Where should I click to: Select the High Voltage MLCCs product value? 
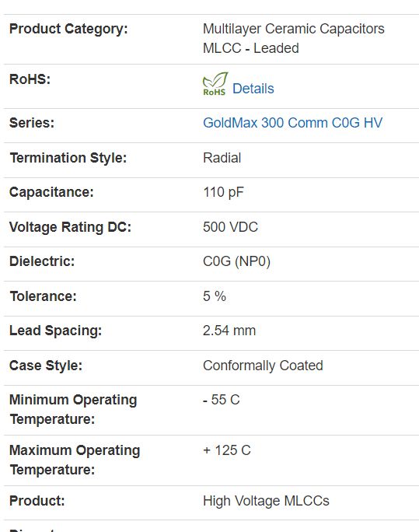(x=266, y=501)
